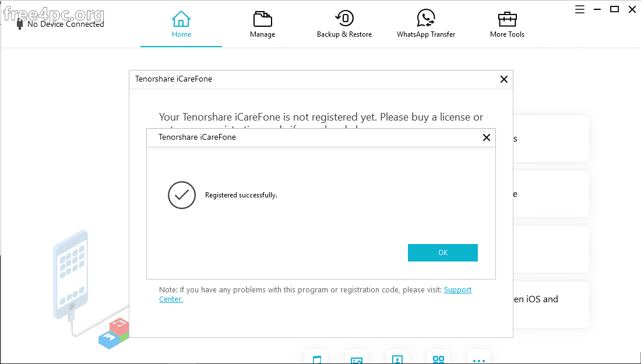Image resolution: width=641 pixels, height=364 pixels.
Task: Maximize the iCareFone window
Action: [x=614, y=9]
